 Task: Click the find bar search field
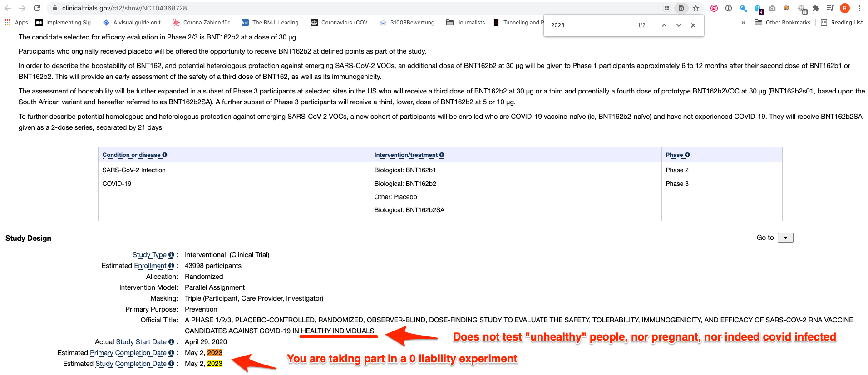click(590, 25)
